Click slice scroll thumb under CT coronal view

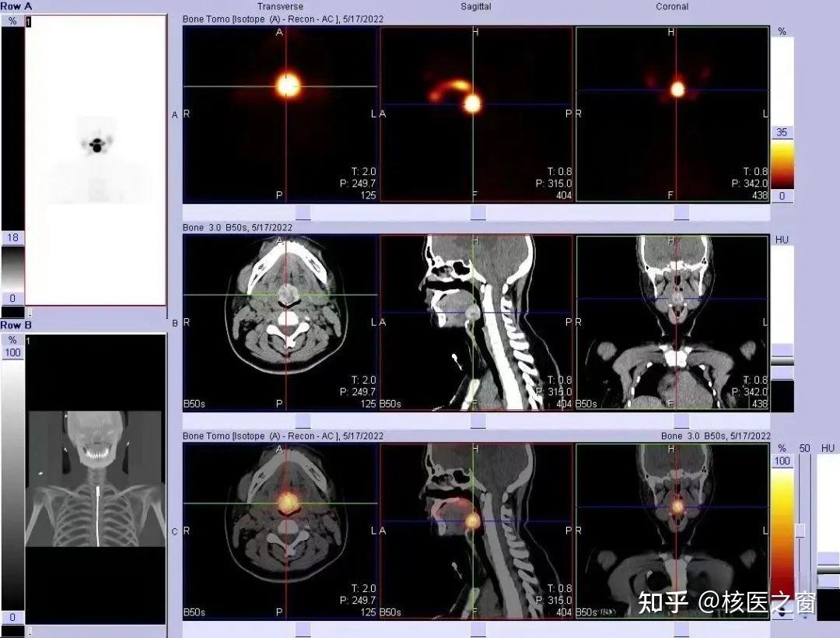[x=681, y=421]
